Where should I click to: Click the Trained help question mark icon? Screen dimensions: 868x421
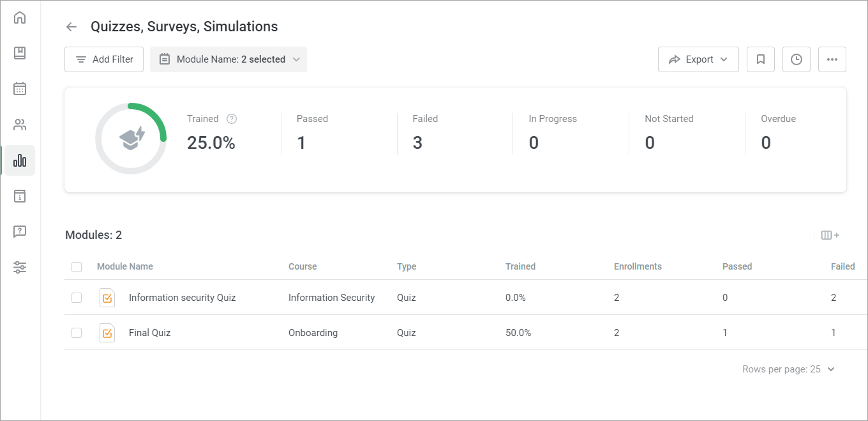232,119
